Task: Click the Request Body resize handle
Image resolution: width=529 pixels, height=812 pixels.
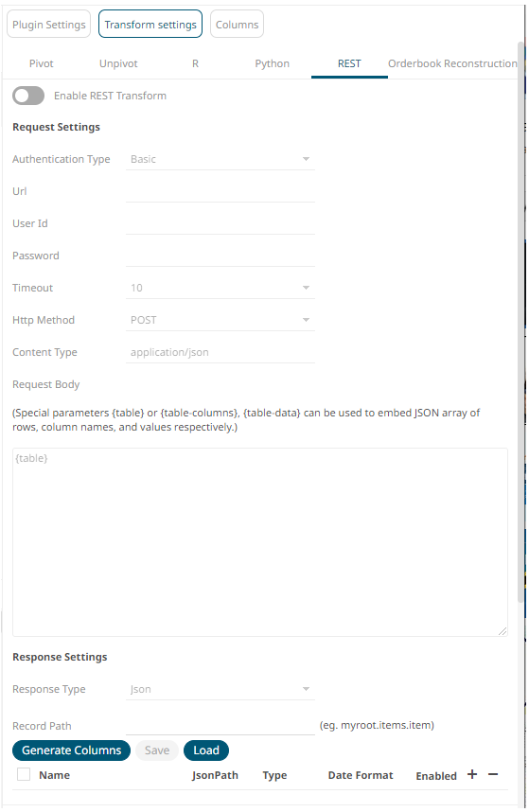Action: point(503,631)
